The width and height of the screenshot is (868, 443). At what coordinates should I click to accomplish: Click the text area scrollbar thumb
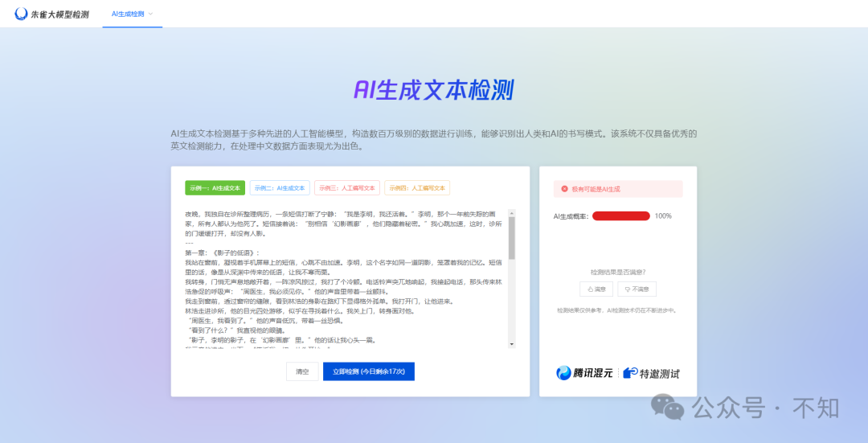pos(512,239)
